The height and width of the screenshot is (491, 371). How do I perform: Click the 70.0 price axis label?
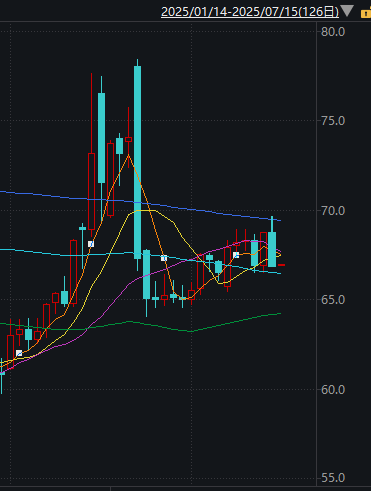(x=333, y=211)
